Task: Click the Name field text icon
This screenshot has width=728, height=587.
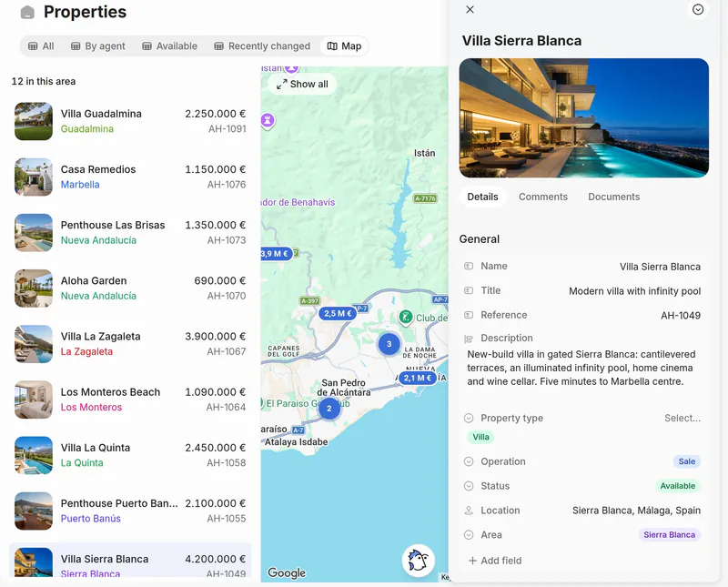Action: (x=469, y=266)
